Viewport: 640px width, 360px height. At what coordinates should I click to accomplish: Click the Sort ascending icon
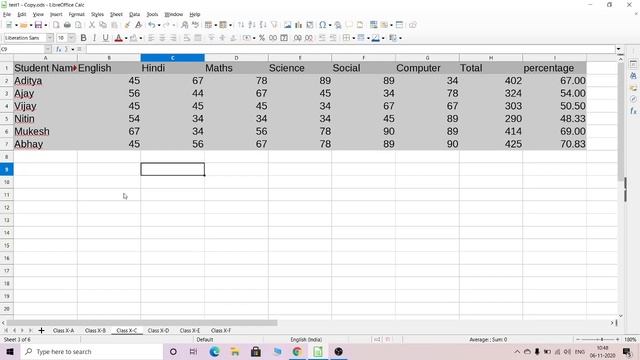pos(252,25)
